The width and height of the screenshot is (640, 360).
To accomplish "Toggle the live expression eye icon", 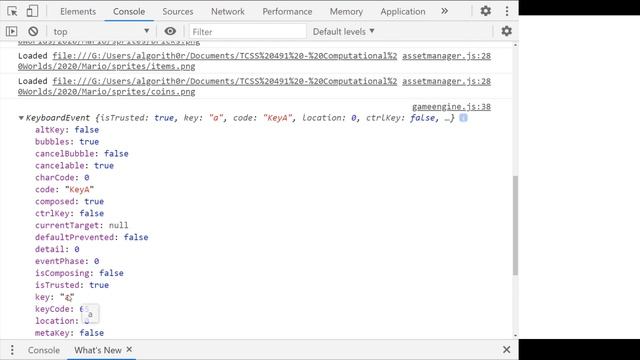I will click(x=170, y=31).
